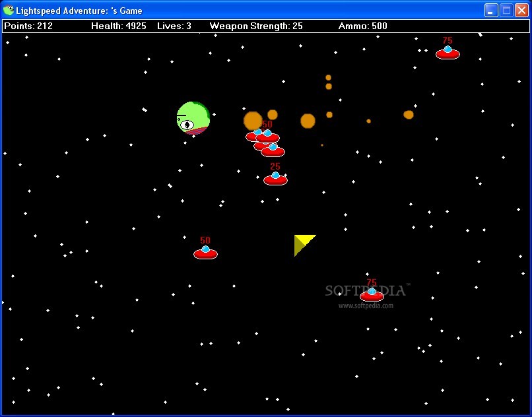Click the red number 25 above the UFO
This screenshot has height=417, width=532.
(x=275, y=166)
